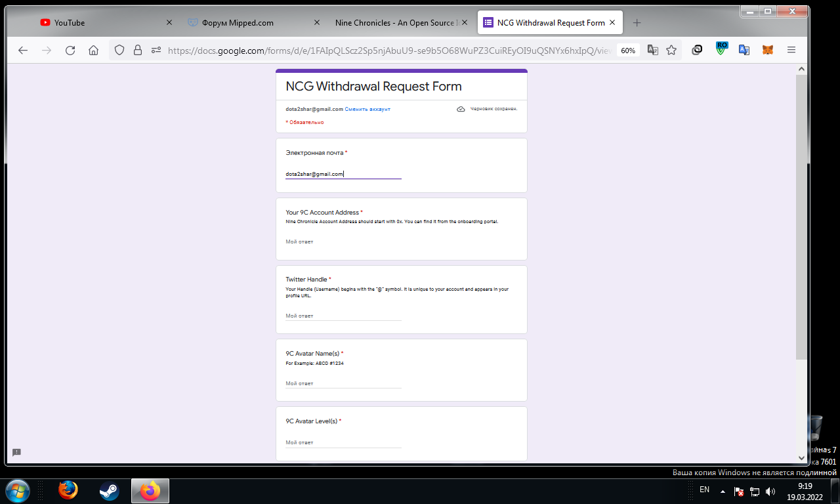Launch Firefox from taskbar pinned icon
840x504 pixels.
(68, 490)
